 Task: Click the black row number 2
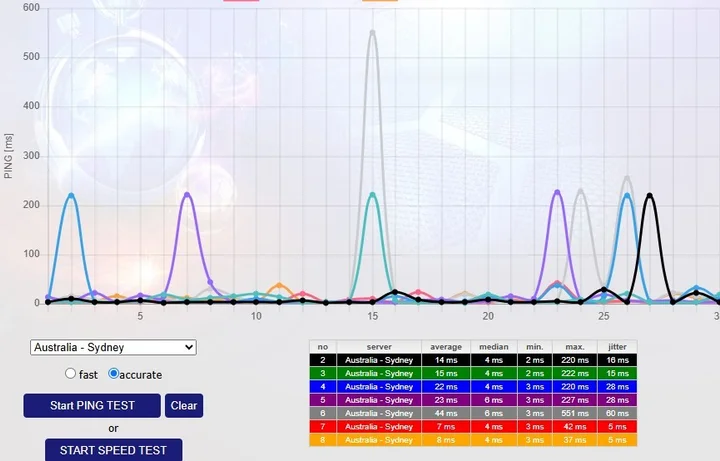pos(322,360)
